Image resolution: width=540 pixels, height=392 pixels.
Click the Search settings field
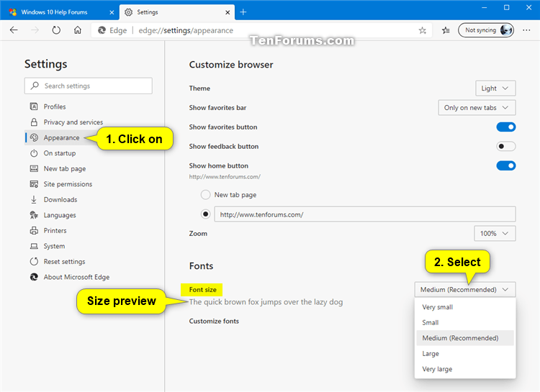click(x=88, y=86)
